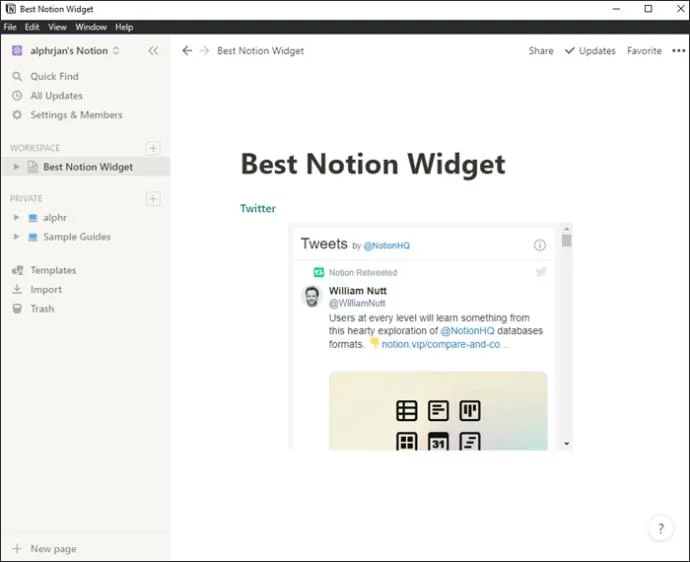Click the Twitter heading link
690x562 pixels.
(x=258, y=209)
